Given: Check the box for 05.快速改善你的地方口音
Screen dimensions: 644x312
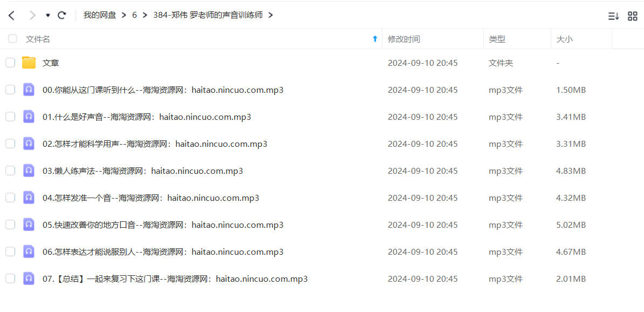Looking at the screenshot, I should coord(10,225).
